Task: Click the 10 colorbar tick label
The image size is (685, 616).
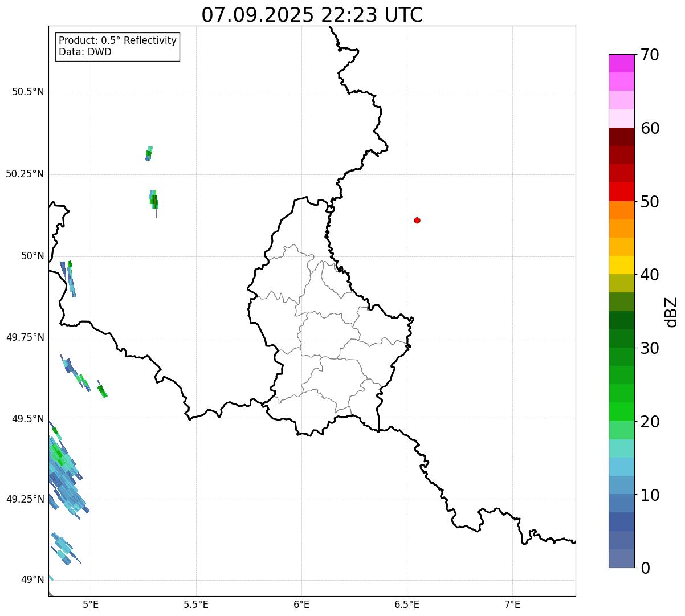Action: (650, 495)
